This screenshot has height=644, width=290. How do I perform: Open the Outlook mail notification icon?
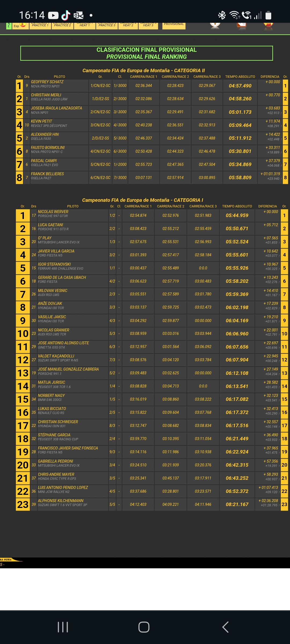pyautogui.click(x=78, y=15)
